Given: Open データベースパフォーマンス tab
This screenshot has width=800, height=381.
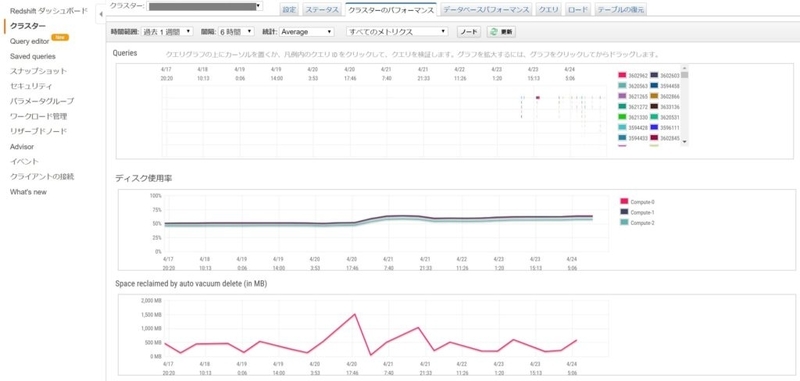Looking at the screenshot, I should click(x=486, y=10).
